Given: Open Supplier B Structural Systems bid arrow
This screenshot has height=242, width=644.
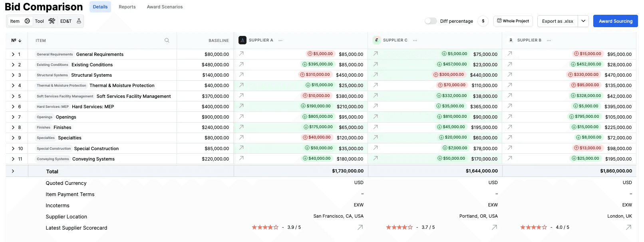Looking at the screenshot, I should [510, 75].
